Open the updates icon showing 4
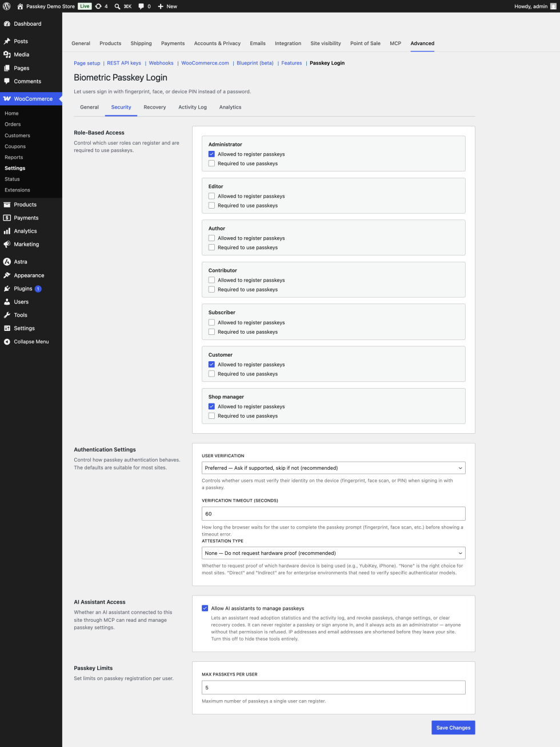The height and width of the screenshot is (747, 560). click(x=98, y=6)
